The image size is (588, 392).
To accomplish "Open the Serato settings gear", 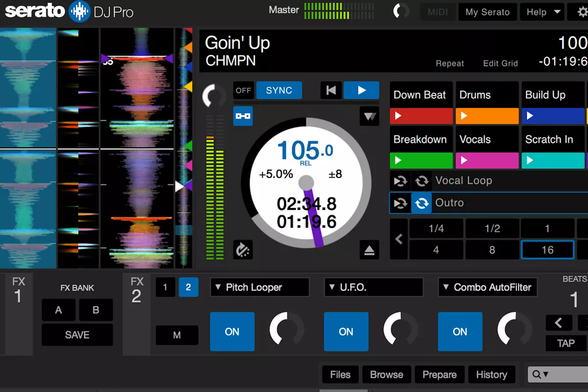I will tap(581, 12).
